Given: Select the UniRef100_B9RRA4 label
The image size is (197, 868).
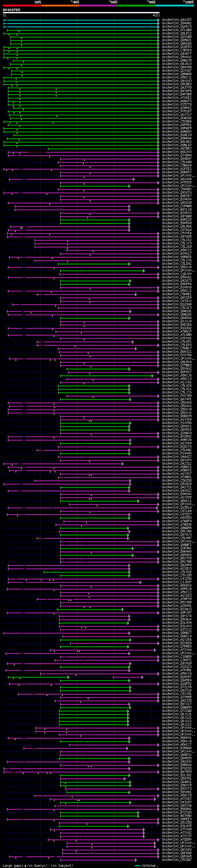Looking at the screenshot, I should tap(177, 139).
